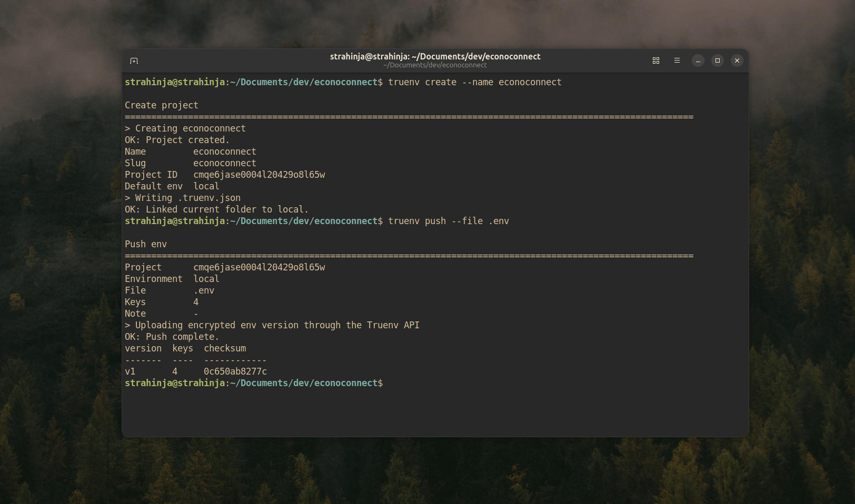
Task: Click the Project value in push output
Action: coord(259,267)
